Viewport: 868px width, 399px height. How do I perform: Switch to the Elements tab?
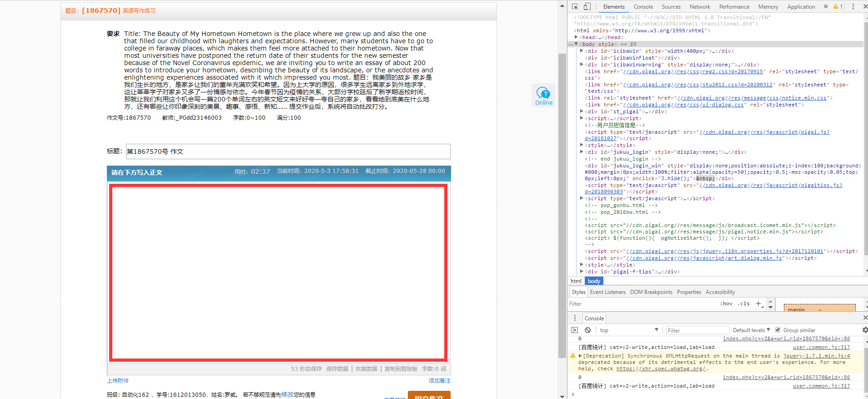614,7
